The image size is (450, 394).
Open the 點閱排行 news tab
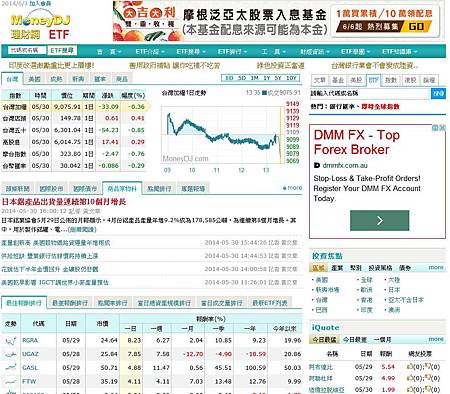[159, 189]
